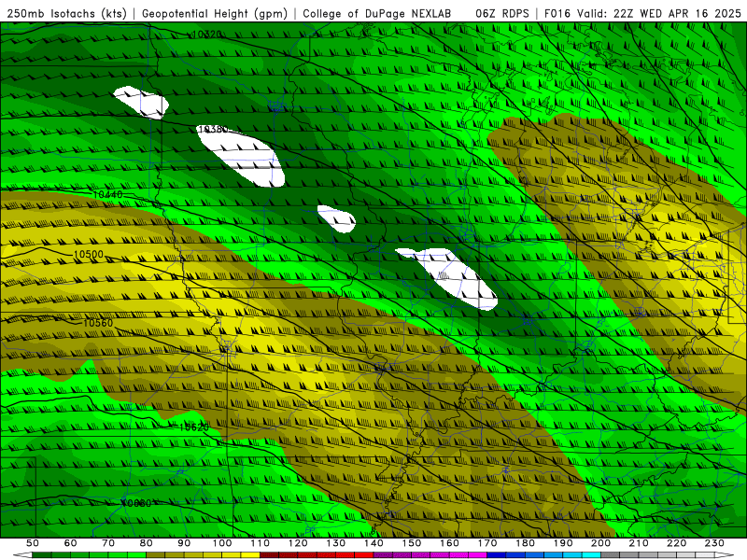
Task: Click the legend value 70
Action: 108,543
